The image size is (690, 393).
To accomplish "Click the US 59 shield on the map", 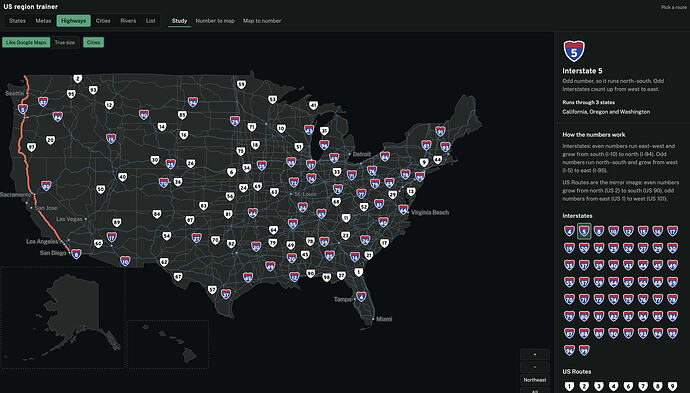I will [x=241, y=84].
